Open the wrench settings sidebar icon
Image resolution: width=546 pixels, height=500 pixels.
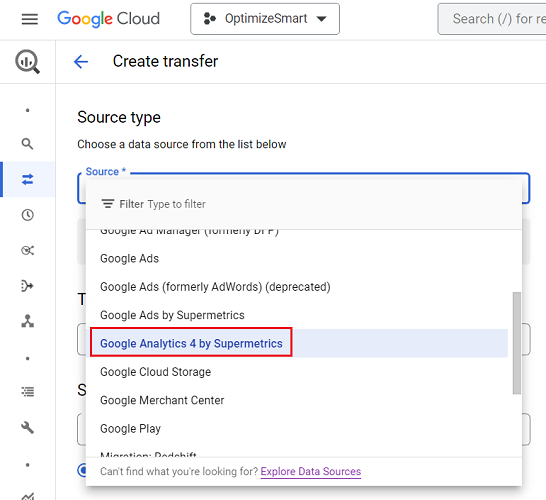tap(28, 427)
